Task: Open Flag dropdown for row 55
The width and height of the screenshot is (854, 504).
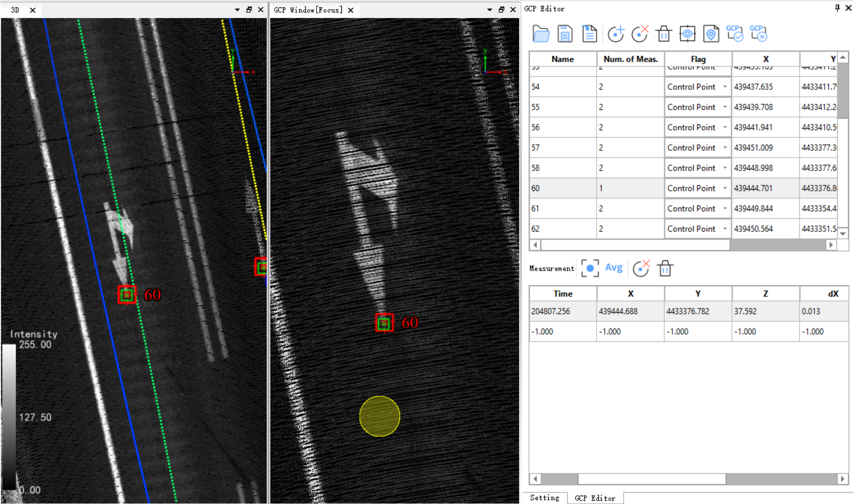Action: pyautogui.click(x=725, y=107)
